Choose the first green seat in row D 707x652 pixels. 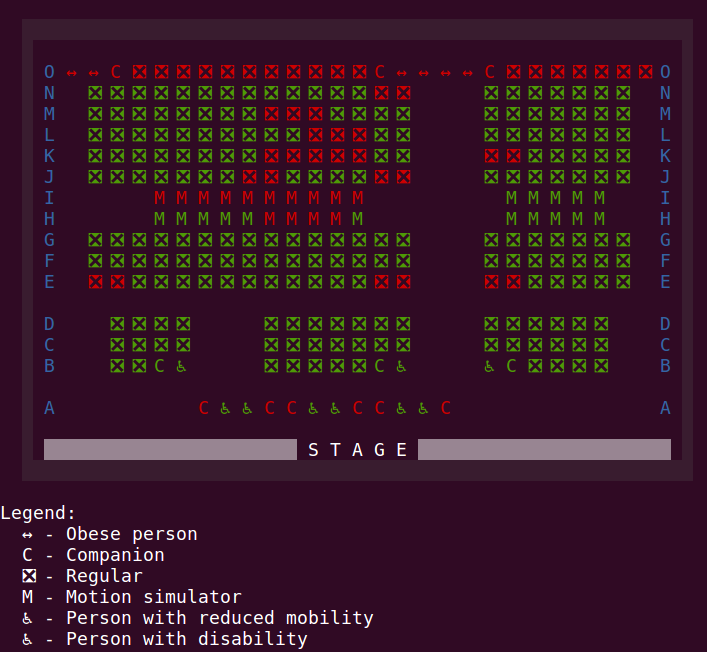click(x=117, y=324)
